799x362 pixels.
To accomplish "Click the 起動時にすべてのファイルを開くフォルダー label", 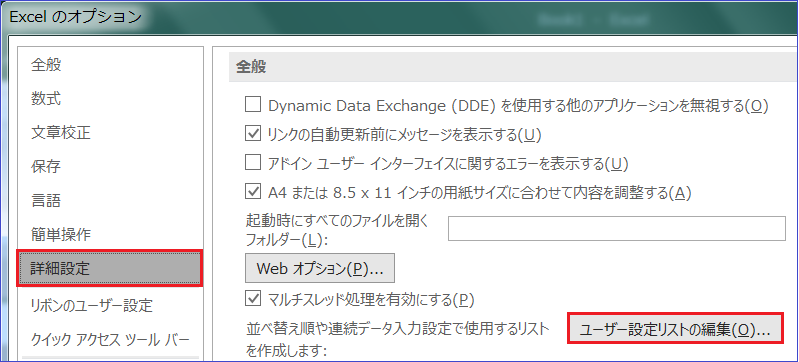I will tap(337, 229).
